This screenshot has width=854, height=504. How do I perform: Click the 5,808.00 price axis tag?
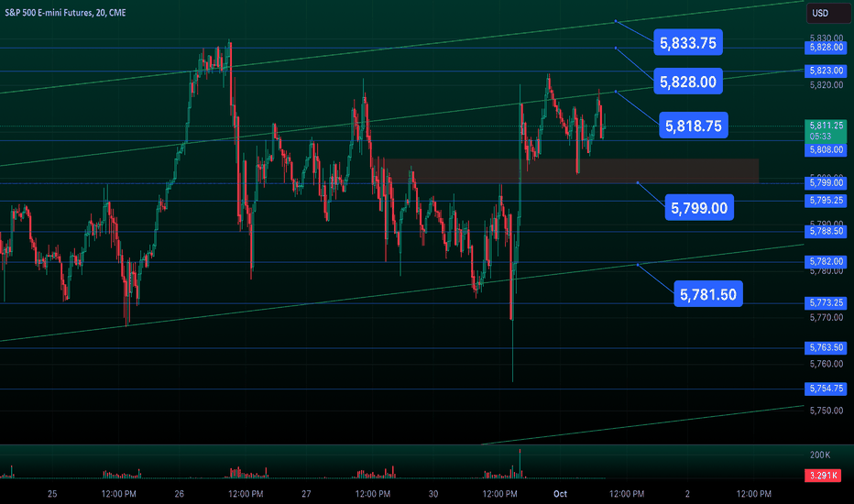pyautogui.click(x=827, y=149)
